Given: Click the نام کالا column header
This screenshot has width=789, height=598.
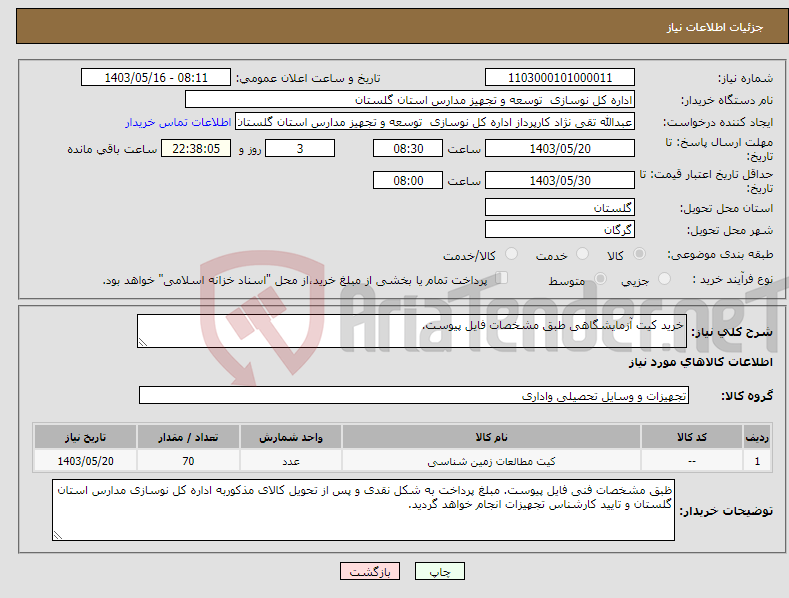Looking at the screenshot, I should coord(491,437).
